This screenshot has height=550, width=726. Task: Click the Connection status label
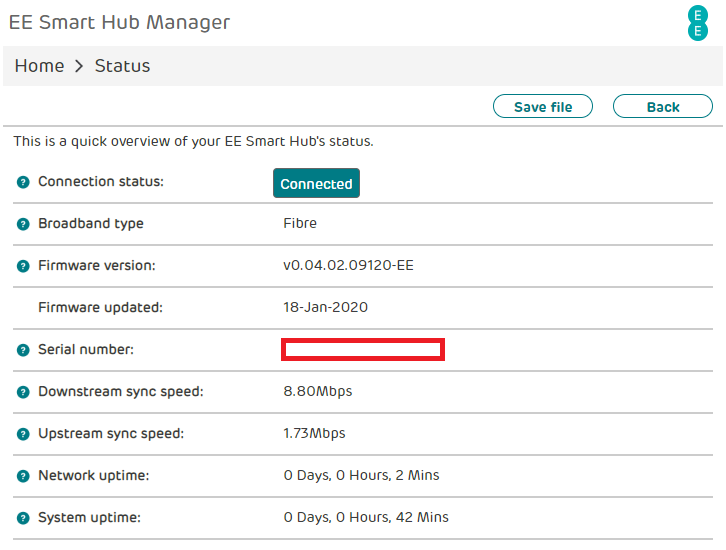pos(101,181)
